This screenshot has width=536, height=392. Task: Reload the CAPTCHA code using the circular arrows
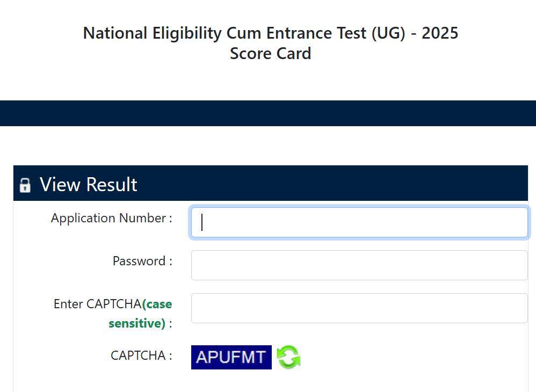[x=289, y=357]
